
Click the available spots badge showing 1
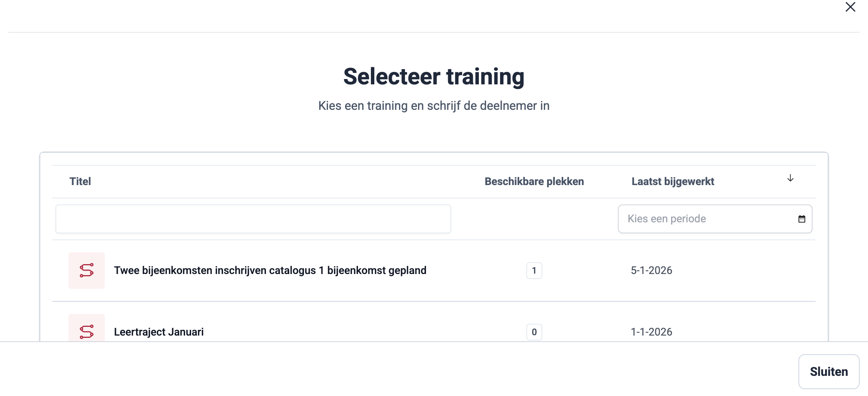(x=534, y=271)
